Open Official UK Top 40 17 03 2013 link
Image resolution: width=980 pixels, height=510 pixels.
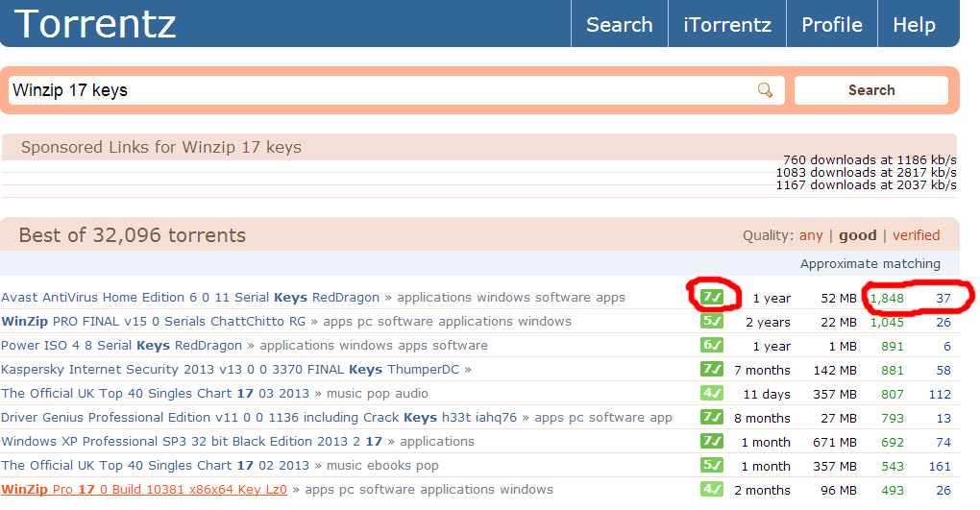coord(155,393)
